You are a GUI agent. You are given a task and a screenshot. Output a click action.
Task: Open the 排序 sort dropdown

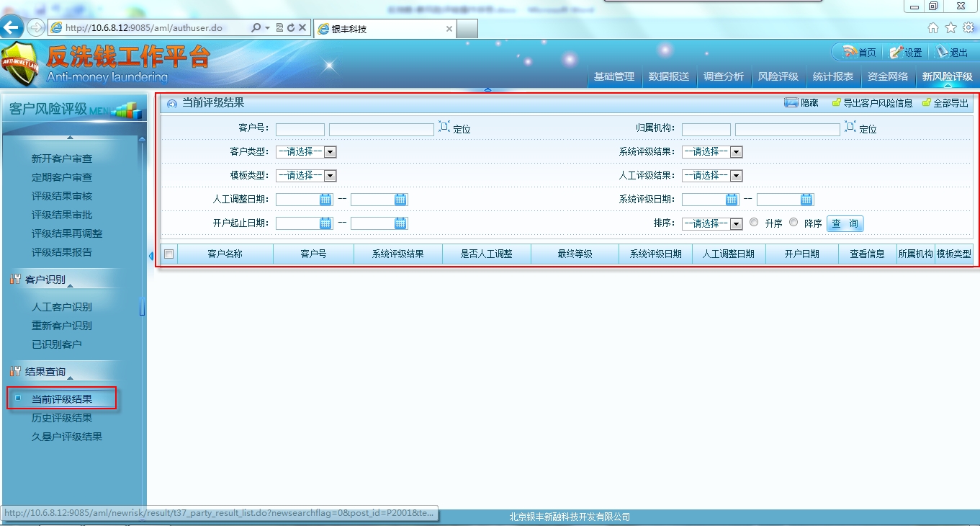(712, 223)
